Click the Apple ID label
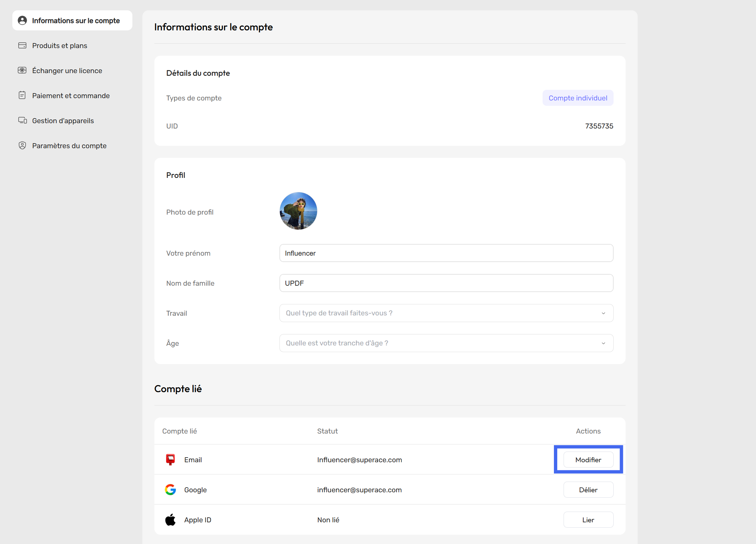The width and height of the screenshot is (756, 544). tap(198, 520)
